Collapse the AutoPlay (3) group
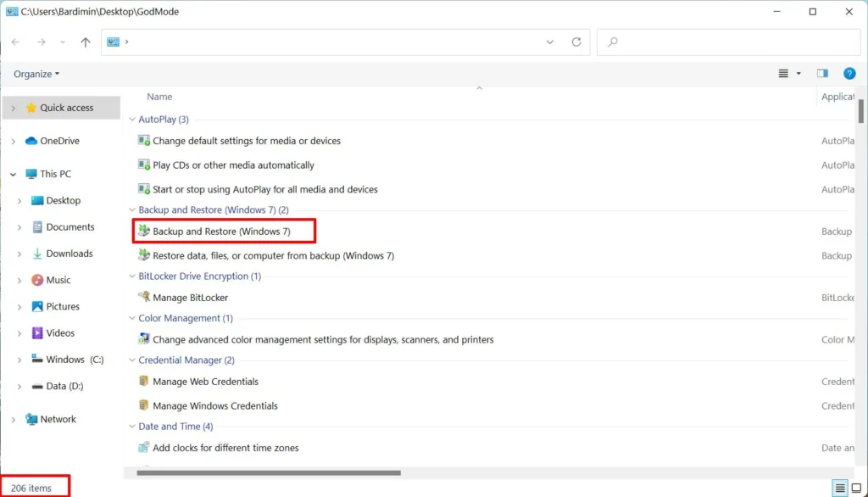 coord(131,119)
